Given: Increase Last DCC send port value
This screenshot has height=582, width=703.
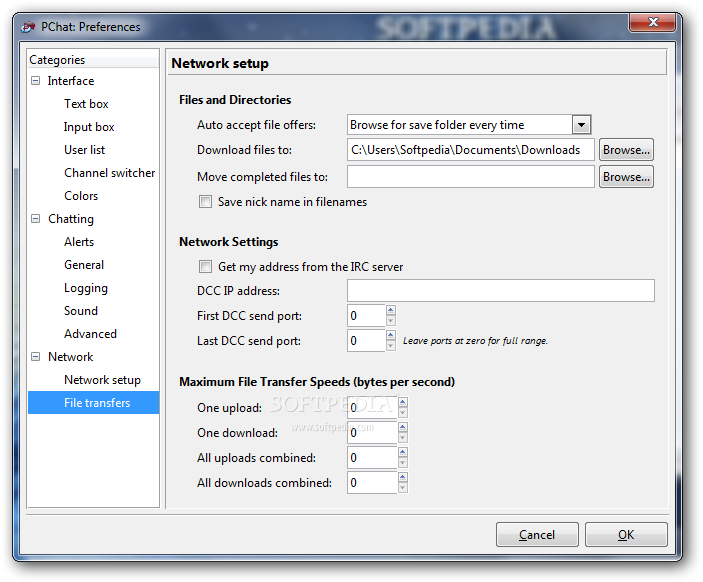Looking at the screenshot, I should pos(391,335).
